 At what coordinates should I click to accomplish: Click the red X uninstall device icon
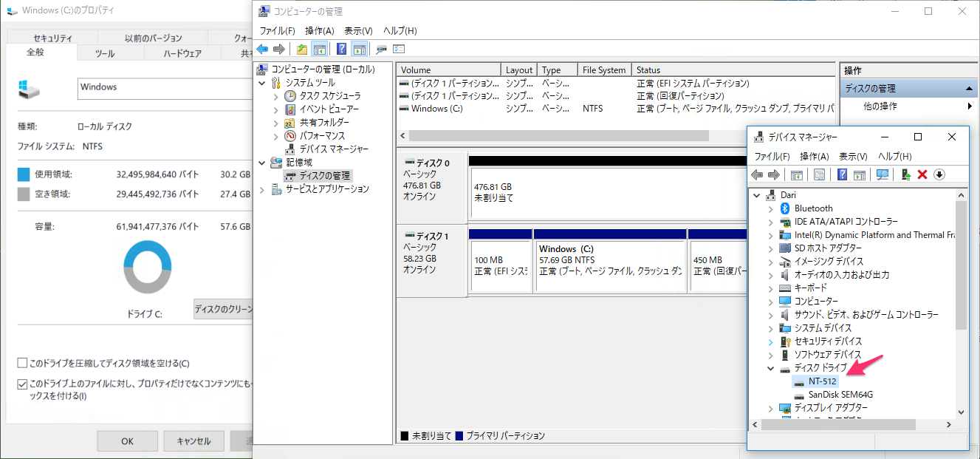(x=922, y=174)
